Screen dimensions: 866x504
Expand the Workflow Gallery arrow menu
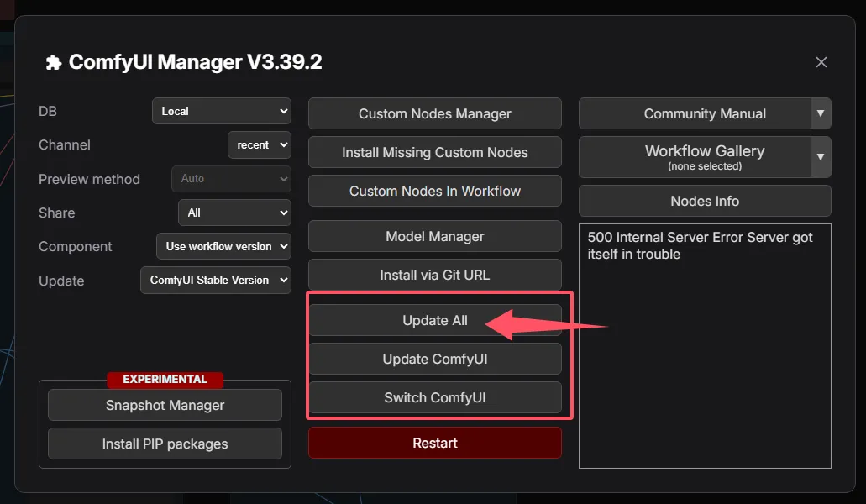[821, 157]
